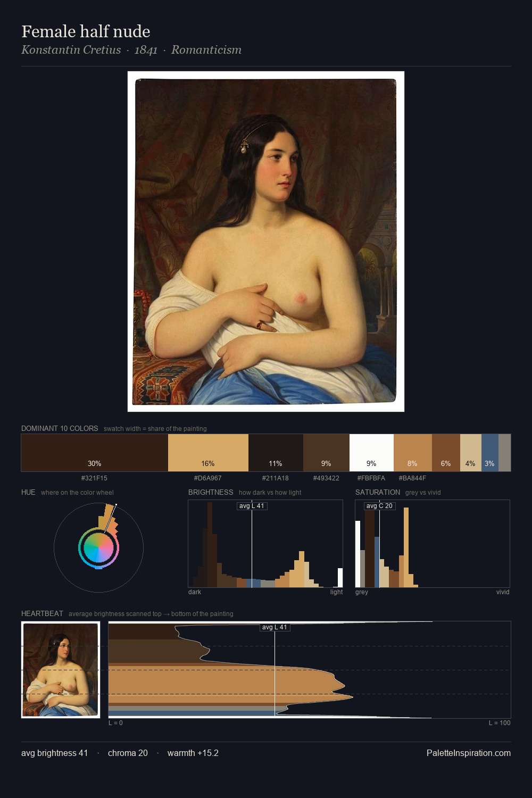
Task: Click the 'L = 0' axis label
Action: click(x=115, y=723)
